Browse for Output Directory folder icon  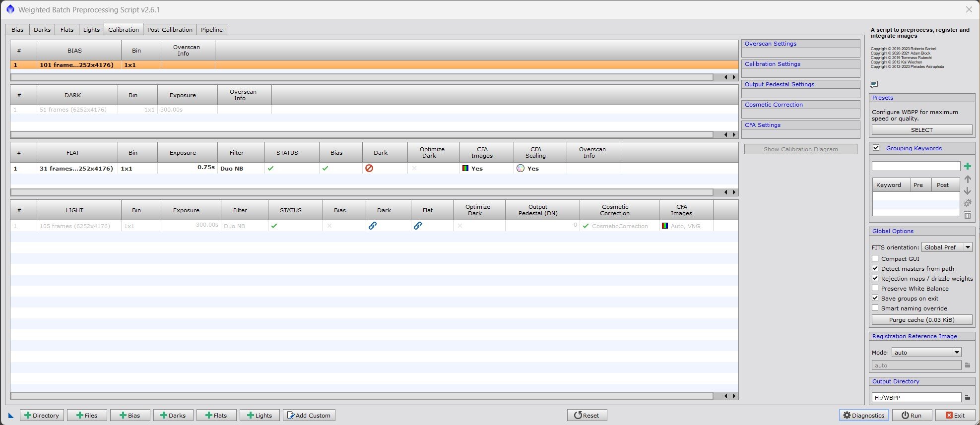(x=967, y=397)
